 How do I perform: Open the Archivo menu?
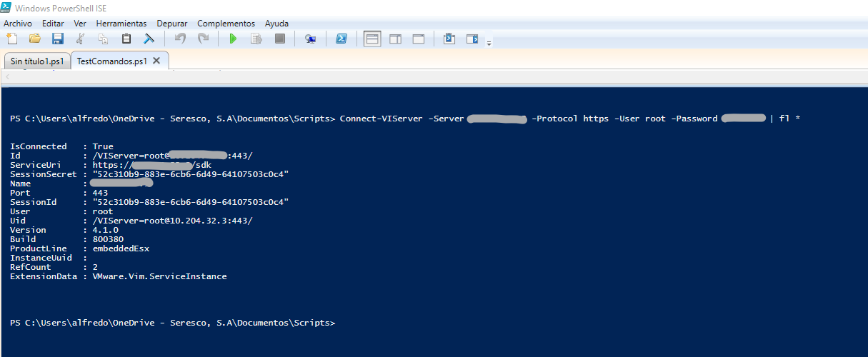[x=18, y=24]
